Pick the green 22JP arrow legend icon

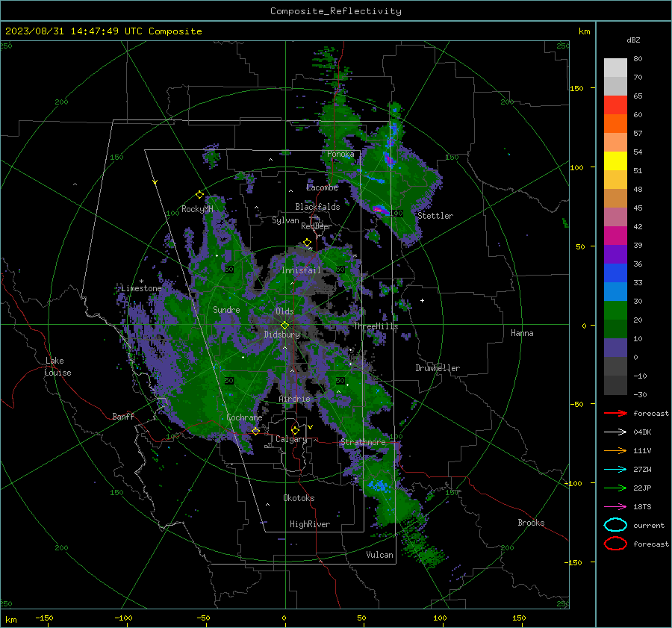tap(615, 488)
